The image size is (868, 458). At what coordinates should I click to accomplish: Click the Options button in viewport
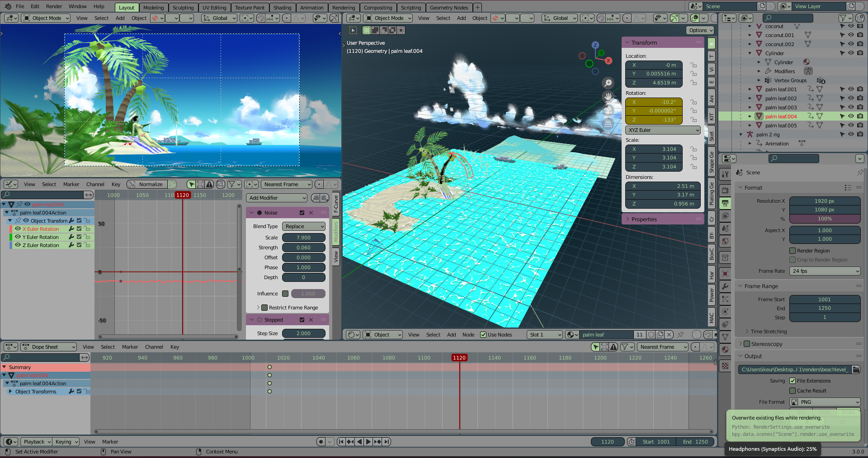pyautogui.click(x=701, y=30)
